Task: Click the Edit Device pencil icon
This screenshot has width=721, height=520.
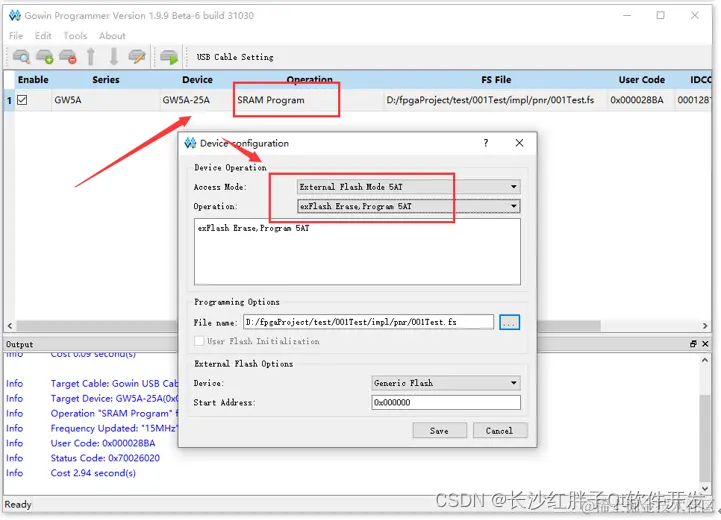Action: [x=137, y=57]
